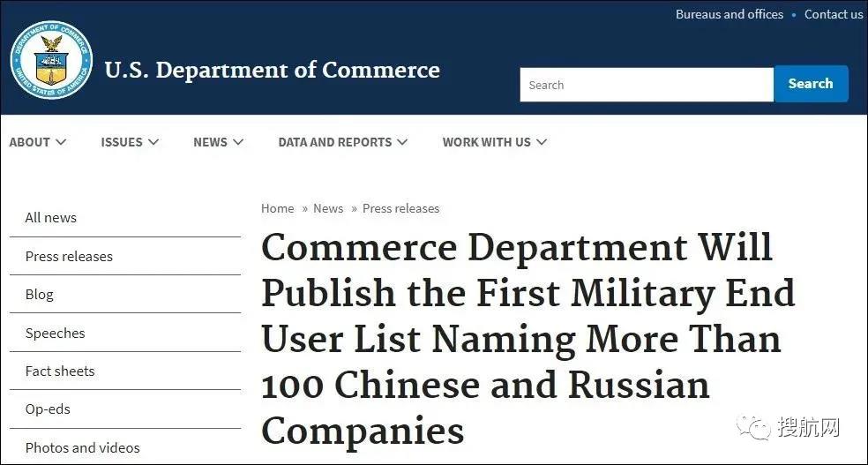Click the News breadcrumb link
Screen dimensions: 868x465
click(x=328, y=208)
